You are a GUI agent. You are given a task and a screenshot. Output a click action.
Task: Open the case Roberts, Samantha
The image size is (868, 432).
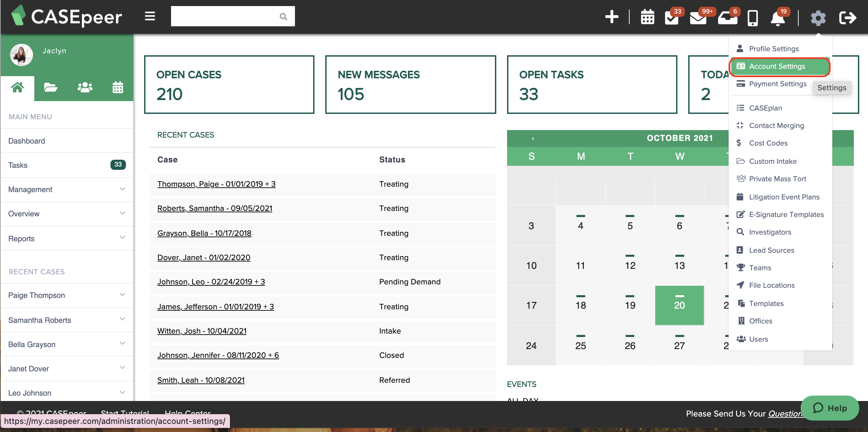(214, 208)
